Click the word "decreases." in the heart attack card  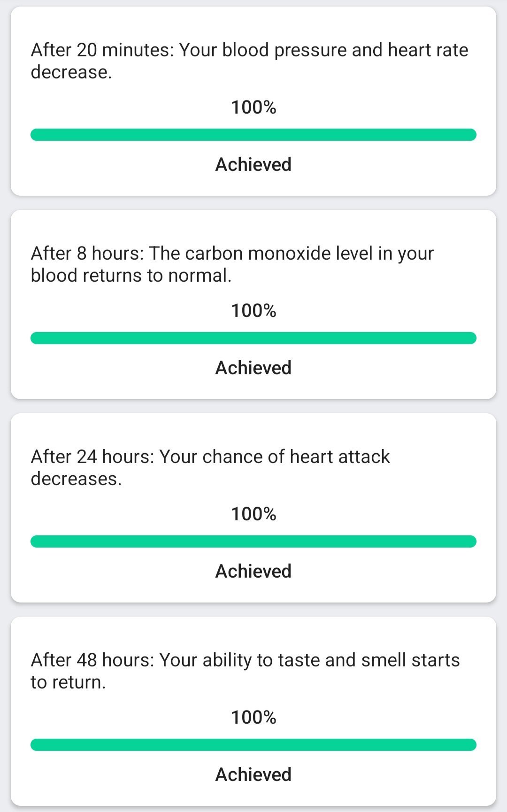pos(76,479)
